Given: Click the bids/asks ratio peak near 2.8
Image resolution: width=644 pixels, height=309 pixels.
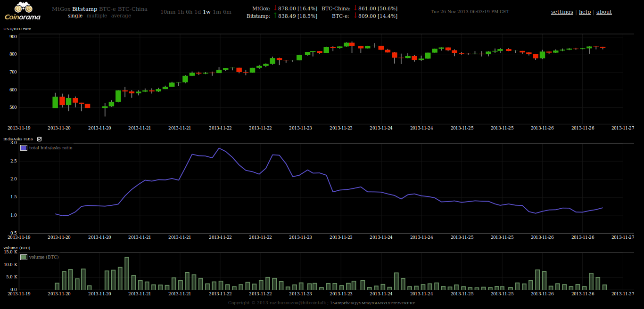Looking at the screenshot, I should 219,148.
